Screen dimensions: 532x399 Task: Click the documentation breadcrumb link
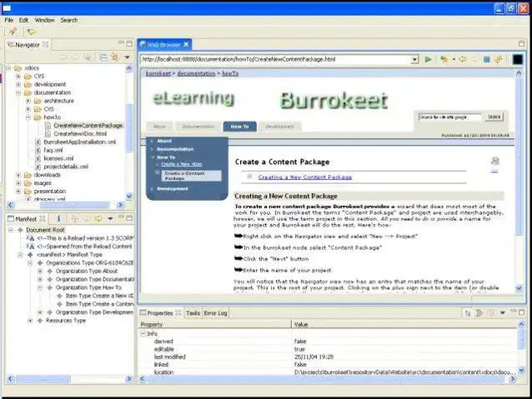pos(196,73)
